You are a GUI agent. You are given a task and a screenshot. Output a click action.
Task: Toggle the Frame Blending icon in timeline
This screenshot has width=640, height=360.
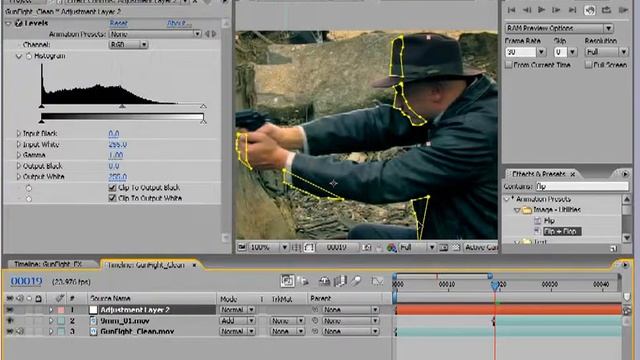340,281
